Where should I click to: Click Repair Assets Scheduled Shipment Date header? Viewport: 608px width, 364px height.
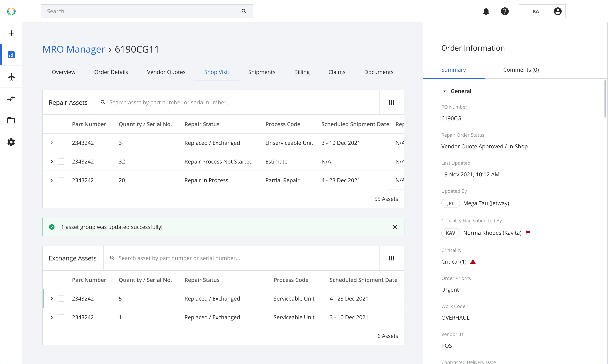pyautogui.click(x=355, y=124)
